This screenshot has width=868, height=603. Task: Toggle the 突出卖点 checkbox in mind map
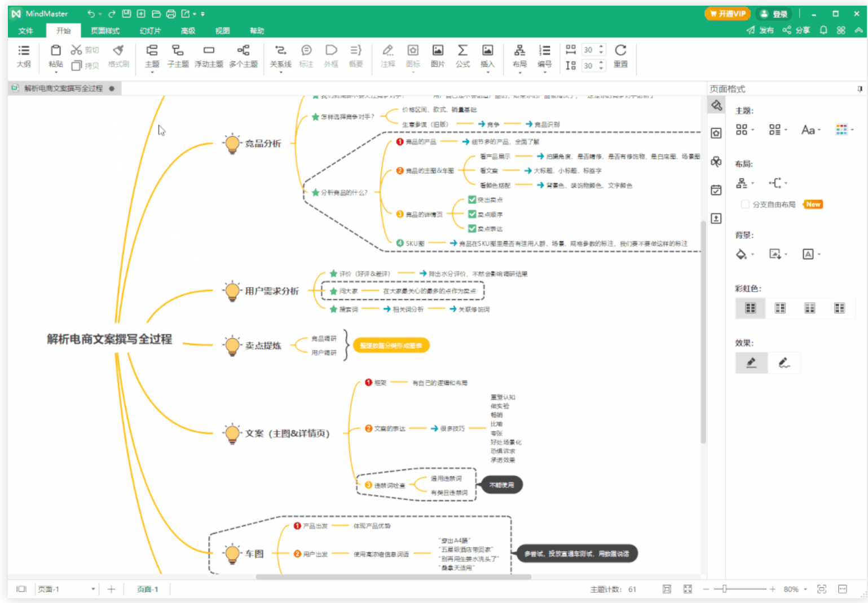tap(472, 199)
